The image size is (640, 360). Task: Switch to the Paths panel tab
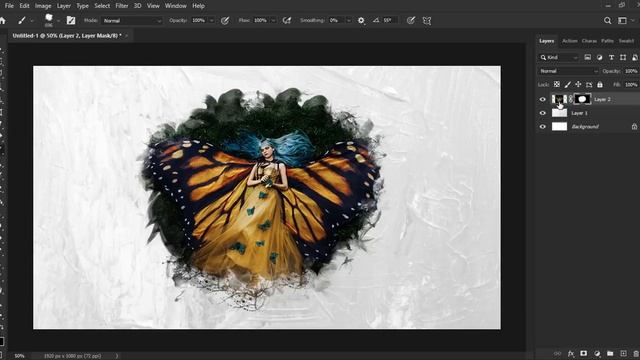pos(607,41)
